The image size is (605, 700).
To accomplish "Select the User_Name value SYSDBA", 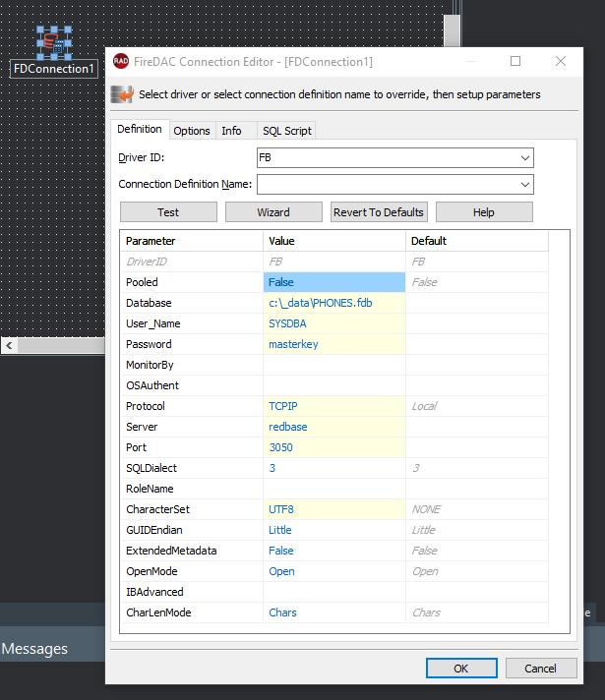I will [x=334, y=323].
